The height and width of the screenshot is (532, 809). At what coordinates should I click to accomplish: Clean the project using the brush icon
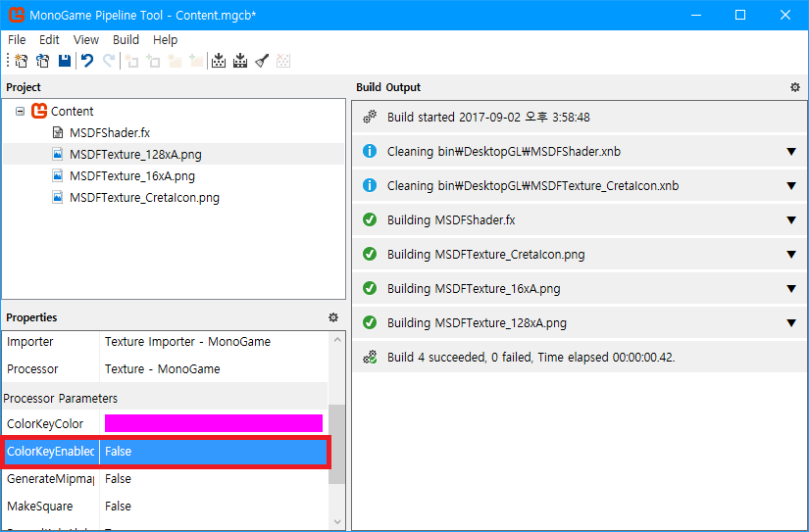[x=262, y=61]
